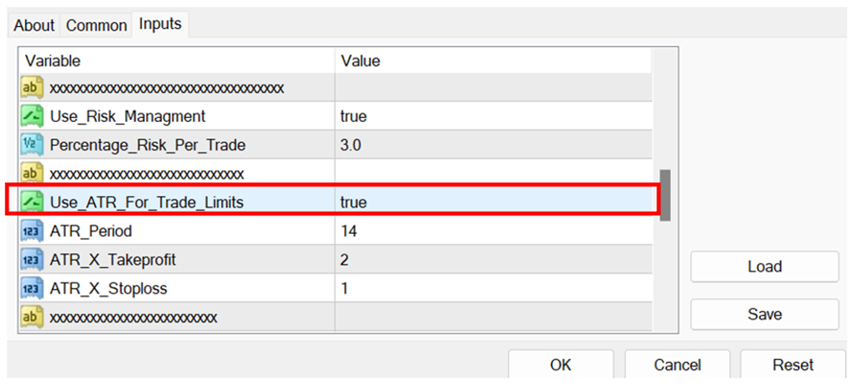Edit the ATR_Period value field 14
The width and height of the screenshot is (868, 387).
(349, 231)
